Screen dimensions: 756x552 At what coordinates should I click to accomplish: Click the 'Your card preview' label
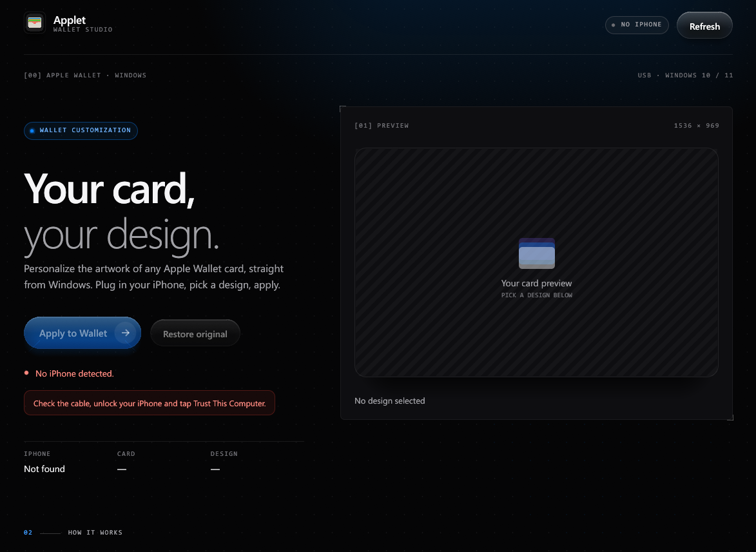537,283
